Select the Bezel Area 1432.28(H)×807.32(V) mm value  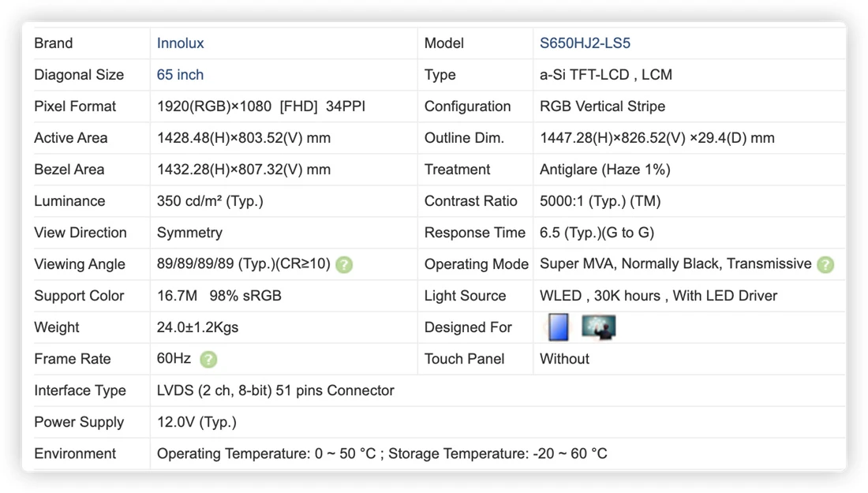click(244, 170)
